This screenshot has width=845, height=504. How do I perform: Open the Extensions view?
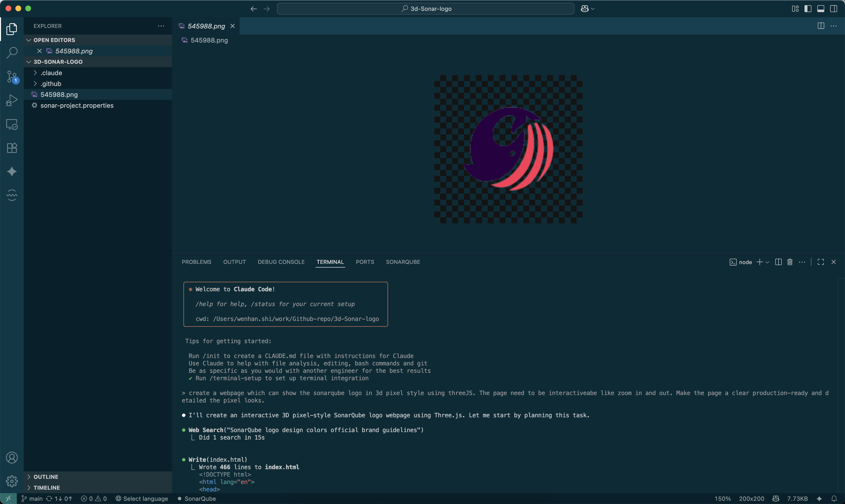tap(12, 148)
